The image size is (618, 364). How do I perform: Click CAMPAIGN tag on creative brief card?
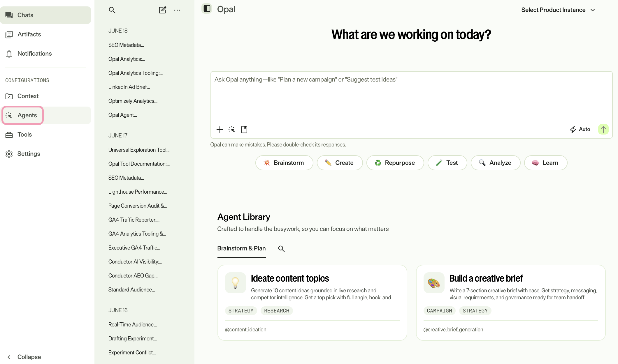(x=439, y=311)
